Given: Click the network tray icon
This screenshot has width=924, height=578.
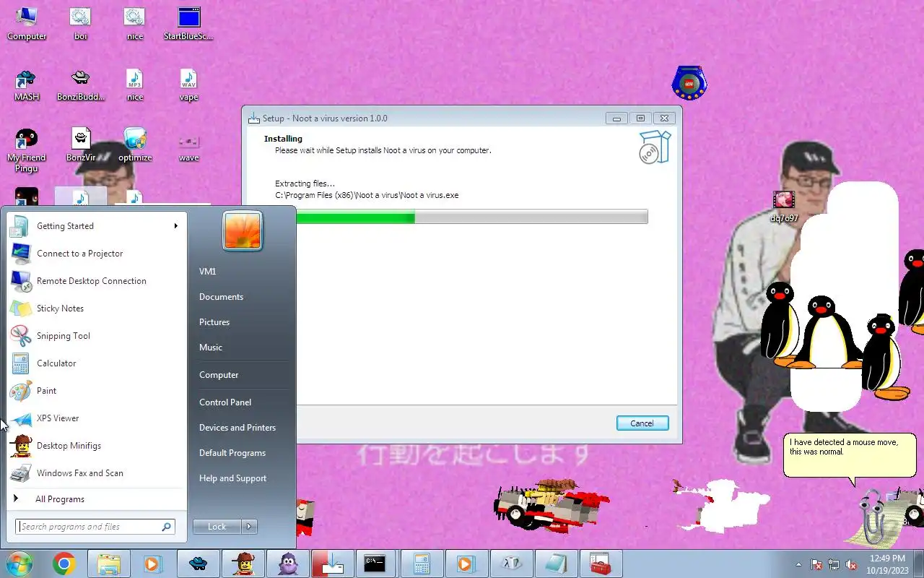Looking at the screenshot, I should [x=834, y=564].
